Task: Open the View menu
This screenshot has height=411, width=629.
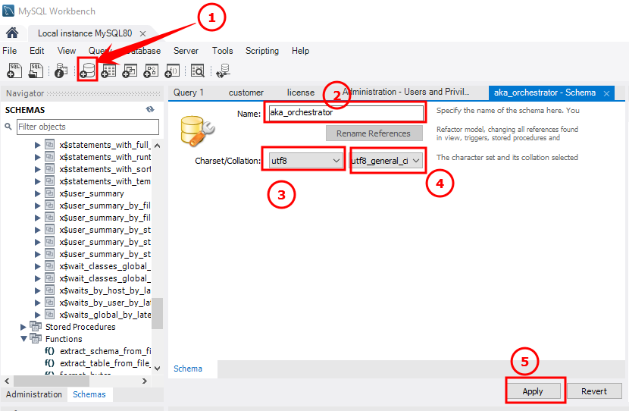Action: point(66,51)
